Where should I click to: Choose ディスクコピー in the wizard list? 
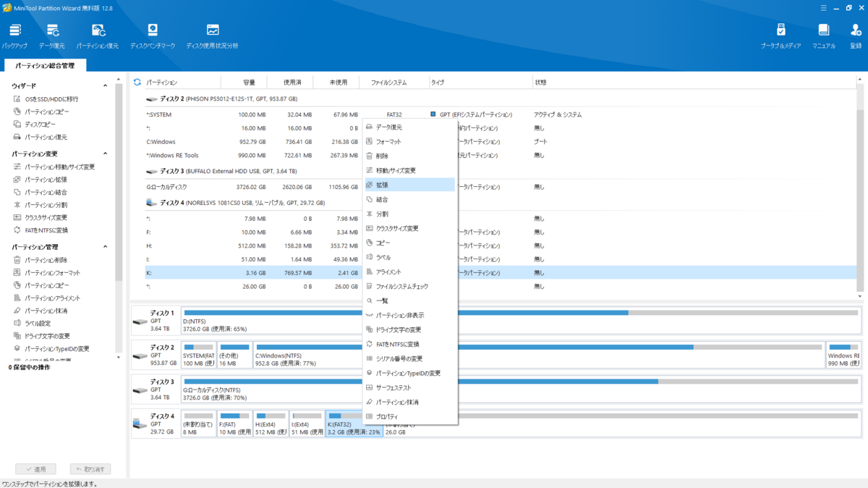pyautogui.click(x=40, y=125)
